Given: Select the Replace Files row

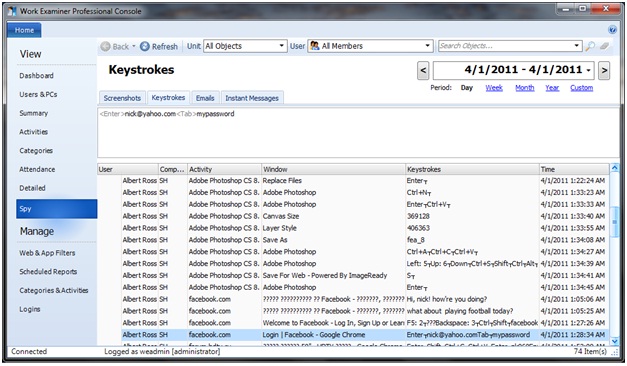Looking at the screenshot, I should [x=365, y=181].
